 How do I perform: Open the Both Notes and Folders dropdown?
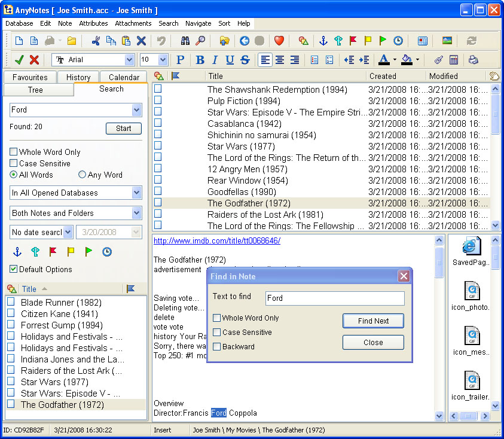pos(136,213)
